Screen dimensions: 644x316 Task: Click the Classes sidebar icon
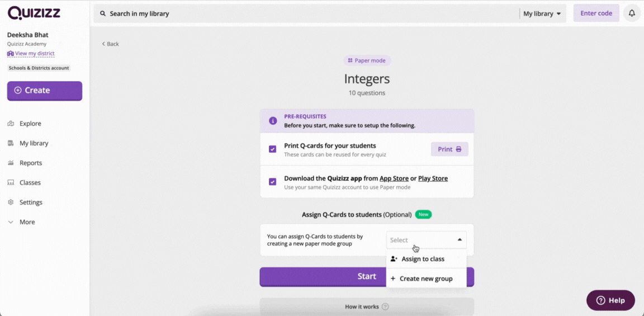pos(11,183)
